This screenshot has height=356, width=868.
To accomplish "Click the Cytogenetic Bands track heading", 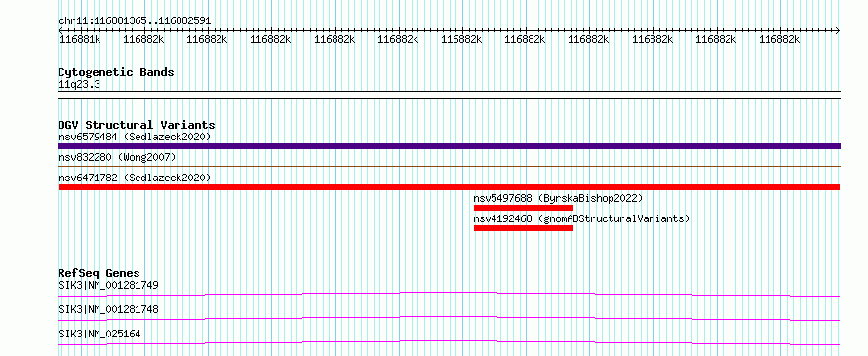I will coord(116,72).
